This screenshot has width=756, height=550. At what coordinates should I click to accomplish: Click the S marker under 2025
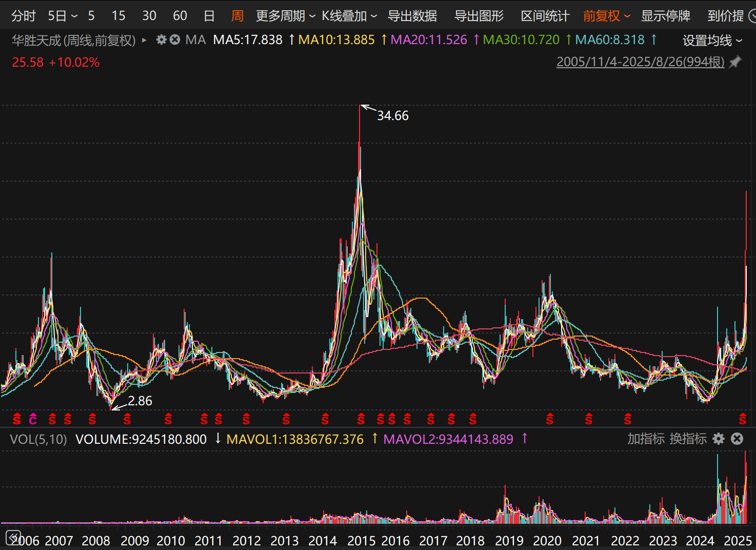point(742,420)
